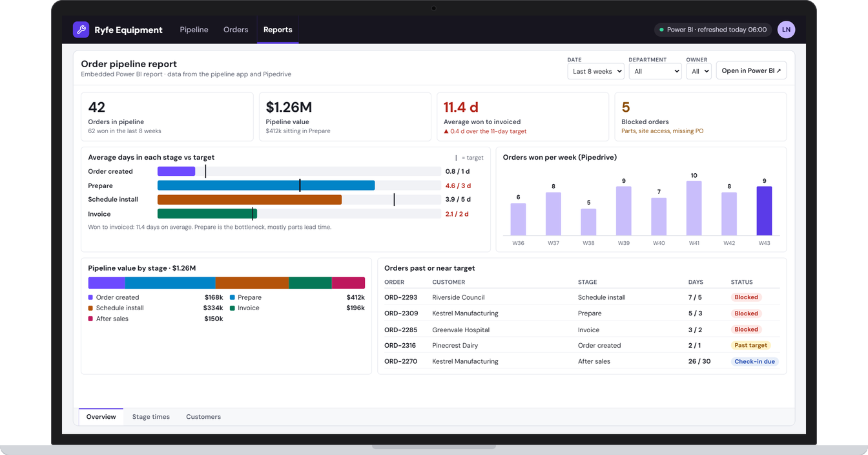
Task: Click the W36 bar in Orders won chart
Action: point(518,219)
